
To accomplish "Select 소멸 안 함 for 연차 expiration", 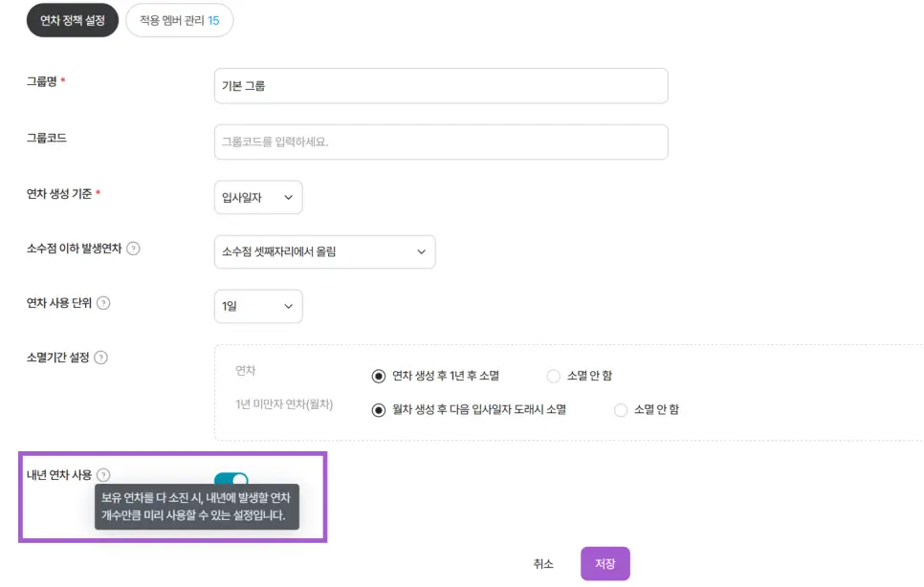I will pyautogui.click(x=553, y=376).
